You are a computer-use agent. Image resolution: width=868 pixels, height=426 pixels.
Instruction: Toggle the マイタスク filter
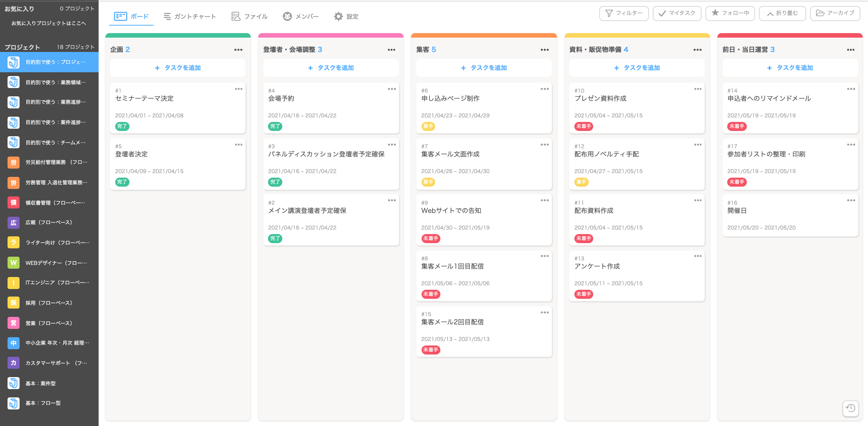click(x=677, y=13)
